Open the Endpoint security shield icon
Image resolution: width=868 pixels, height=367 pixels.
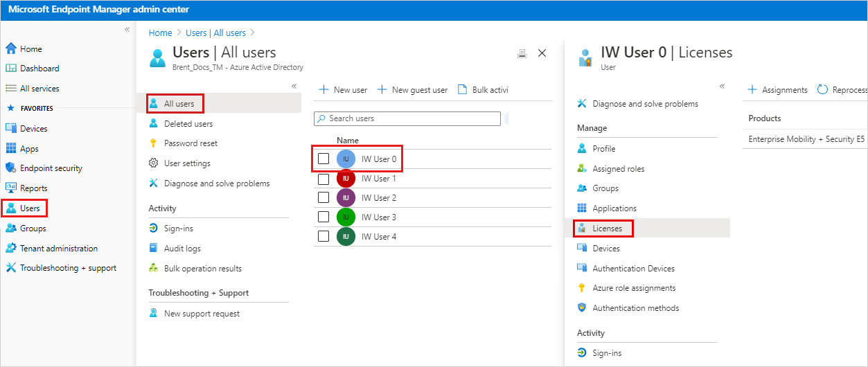coord(10,168)
